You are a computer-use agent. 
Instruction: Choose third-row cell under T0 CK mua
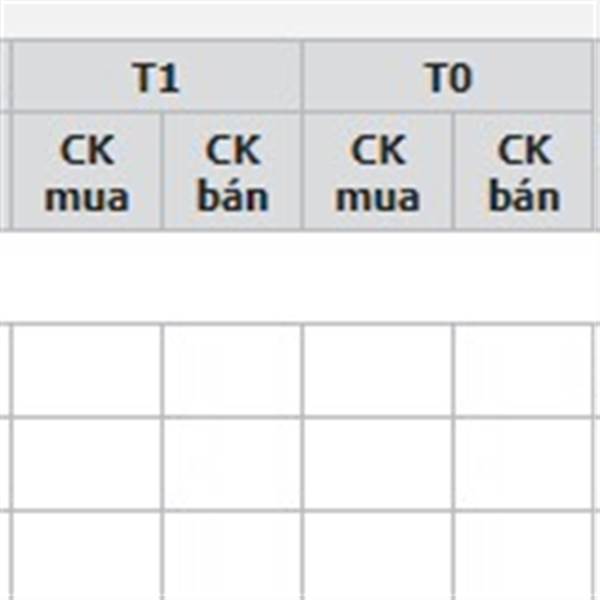[378, 556]
